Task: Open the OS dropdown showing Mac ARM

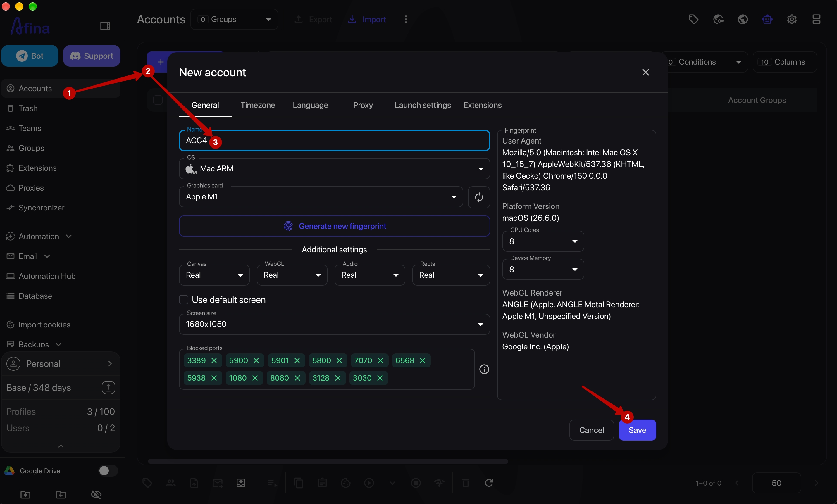Action: (334, 169)
